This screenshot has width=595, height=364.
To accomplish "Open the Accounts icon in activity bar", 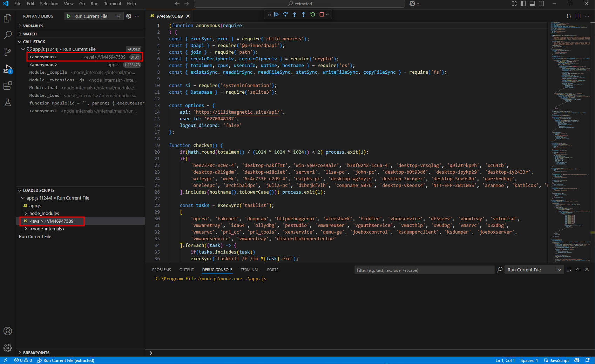I will click(8, 331).
